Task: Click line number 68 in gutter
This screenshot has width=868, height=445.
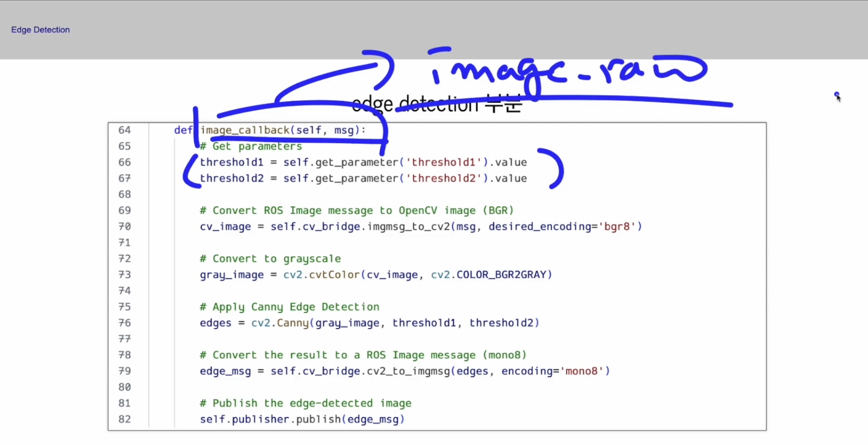Action: [124, 195]
